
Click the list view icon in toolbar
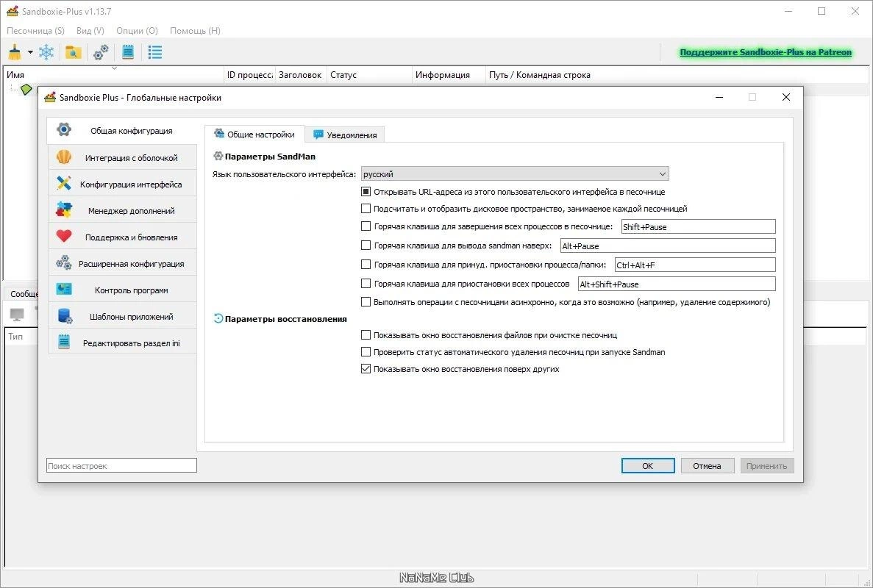tap(154, 52)
